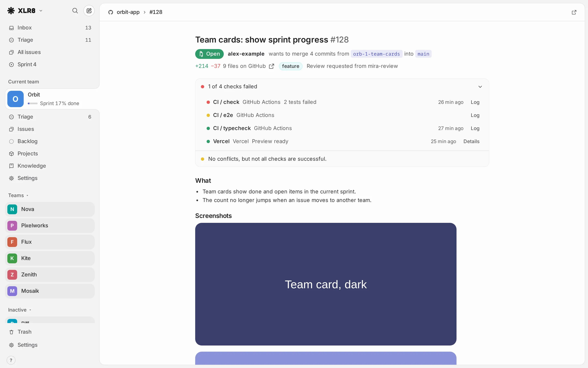This screenshot has height=368, width=588.
Task: Open the top Triage with 11 items
Action: [x=50, y=40]
